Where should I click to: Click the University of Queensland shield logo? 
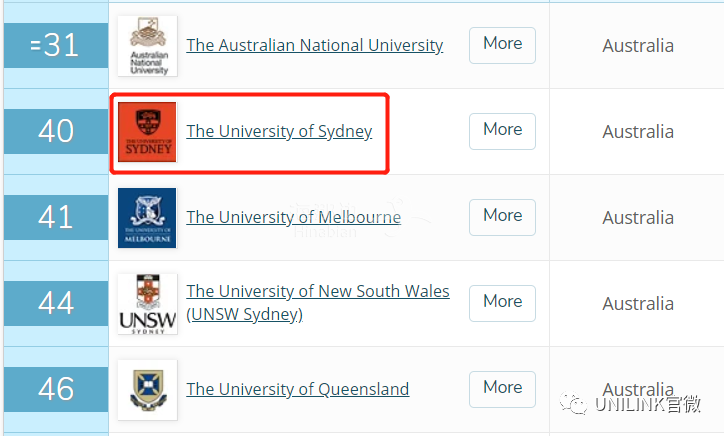pos(147,390)
